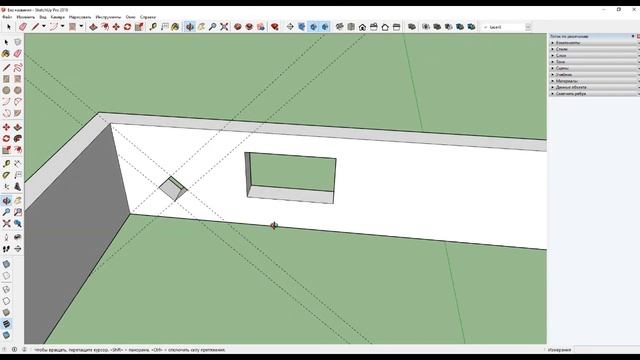Expand the Смягчить ребра tray panel
640x360 pixels.
coord(594,93)
